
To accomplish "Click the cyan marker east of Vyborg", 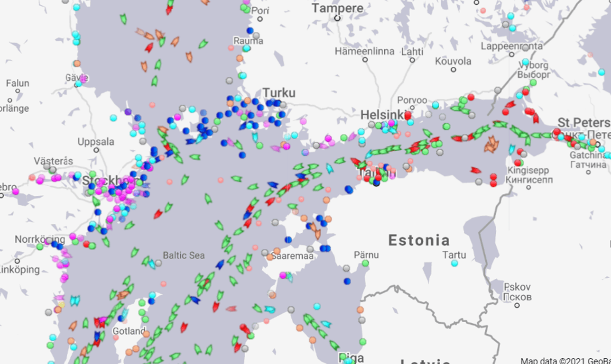I will 602,72.
